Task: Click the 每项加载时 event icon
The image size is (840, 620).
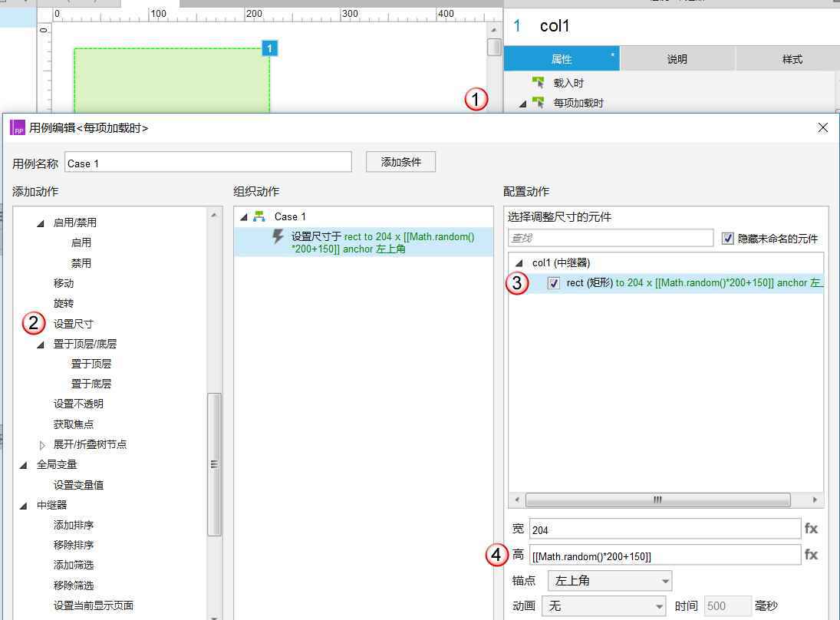Action: (538, 102)
